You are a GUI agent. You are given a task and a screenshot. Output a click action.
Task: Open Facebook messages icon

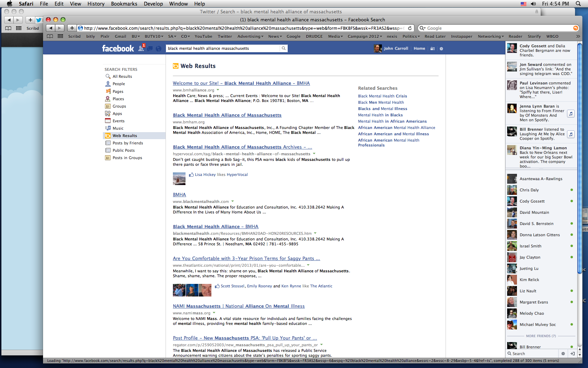point(150,49)
